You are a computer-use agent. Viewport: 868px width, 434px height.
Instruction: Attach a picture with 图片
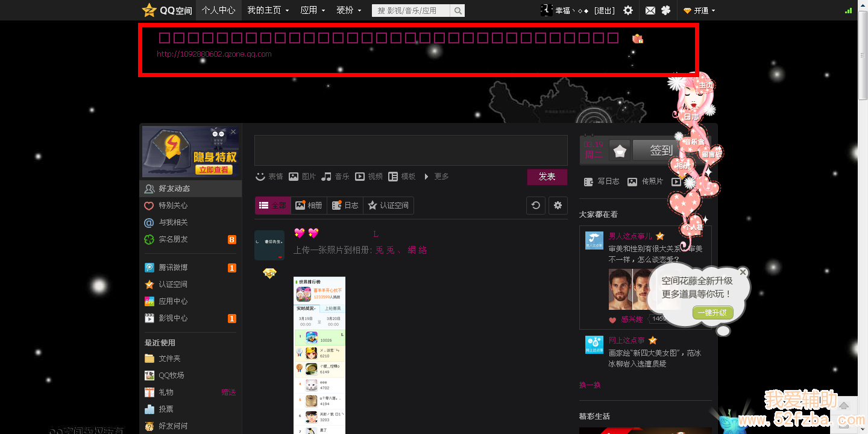302,177
